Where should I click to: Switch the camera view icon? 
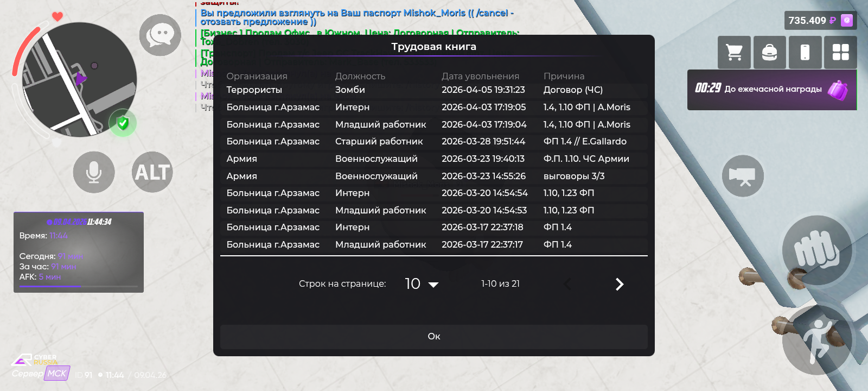(x=743, y=176)
